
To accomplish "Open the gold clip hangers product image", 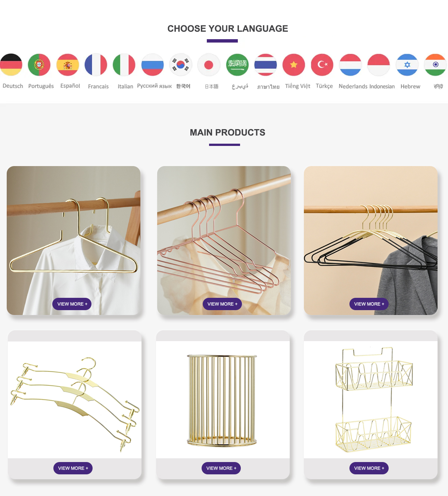I will pyautogui.click(x=75, y=400).
